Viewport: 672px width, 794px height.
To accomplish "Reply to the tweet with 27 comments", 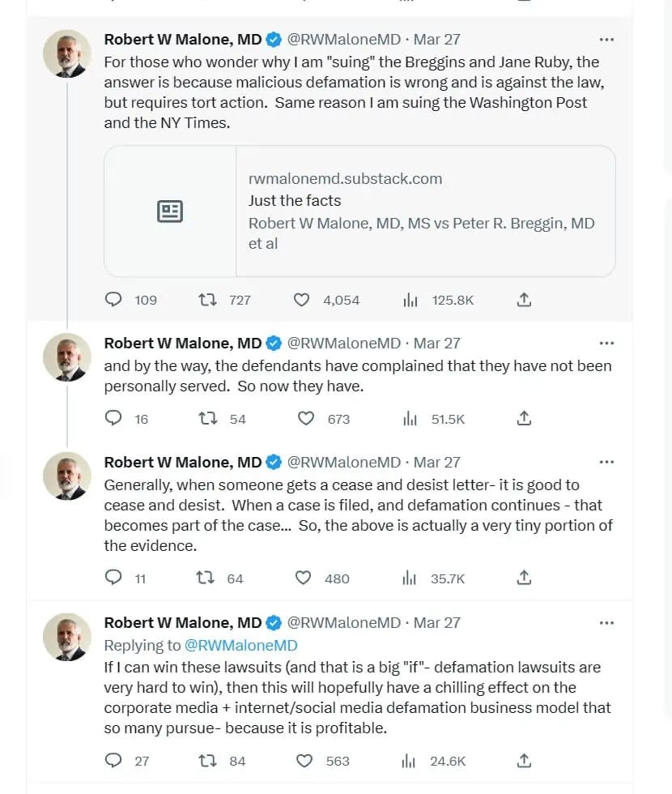I will [113, 760].
